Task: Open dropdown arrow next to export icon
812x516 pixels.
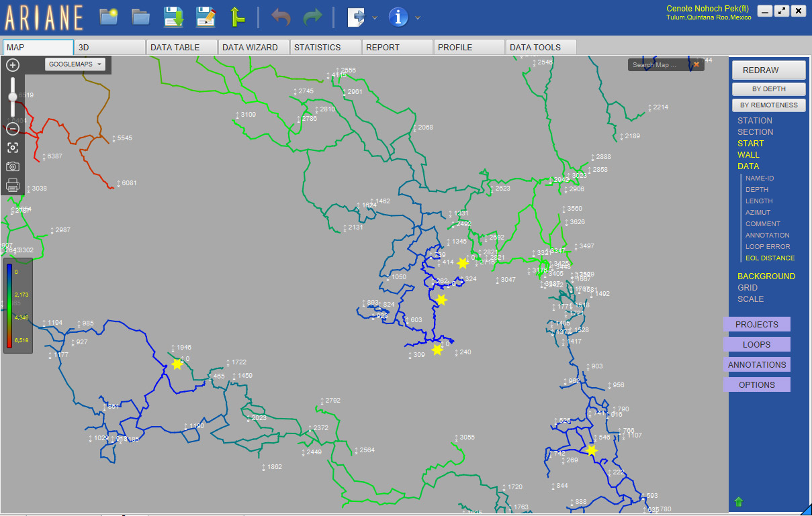Action: click(x=375, y=18)
